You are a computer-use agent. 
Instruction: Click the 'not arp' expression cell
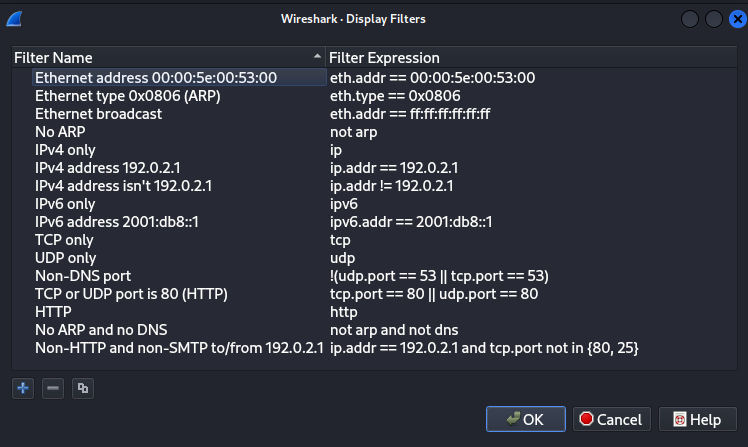(x=353, y=132)
